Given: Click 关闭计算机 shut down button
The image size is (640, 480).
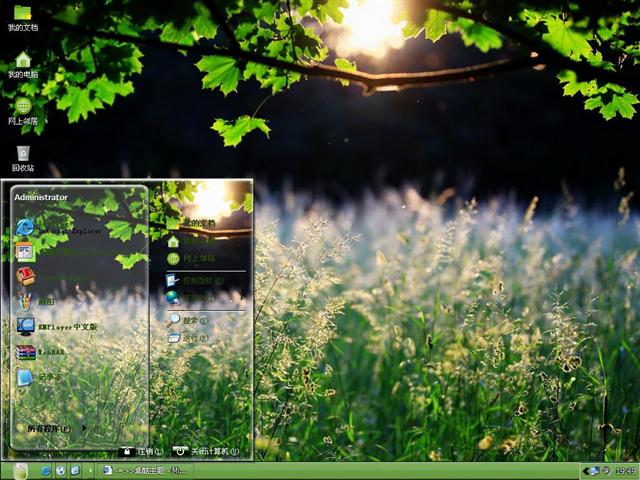Looking at the screenshot, I should point(205,451).
